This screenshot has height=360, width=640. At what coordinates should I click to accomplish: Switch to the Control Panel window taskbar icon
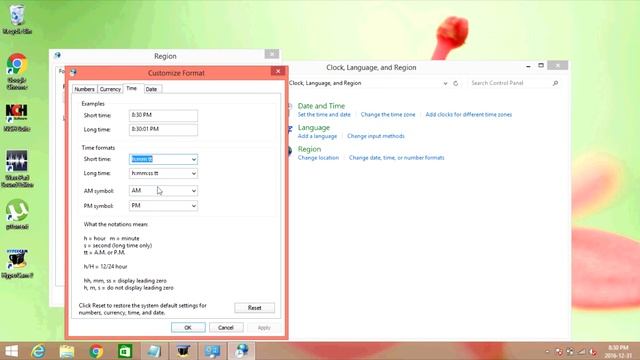click(x=213, y=351)
